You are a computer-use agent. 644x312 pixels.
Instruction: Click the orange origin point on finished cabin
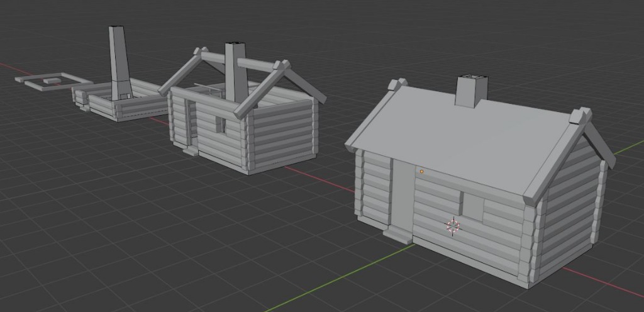421,170
